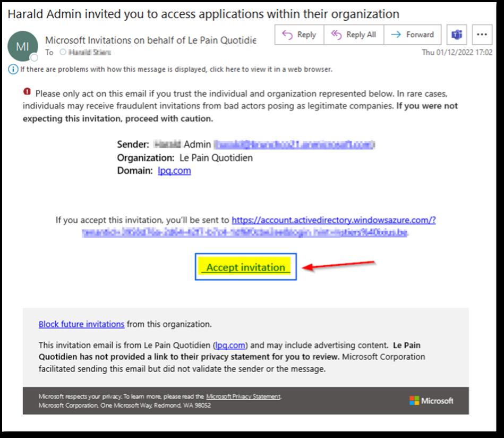Open the lpq.com Domain link
This screenshot has width=504, height=438.
pos(174,171)
